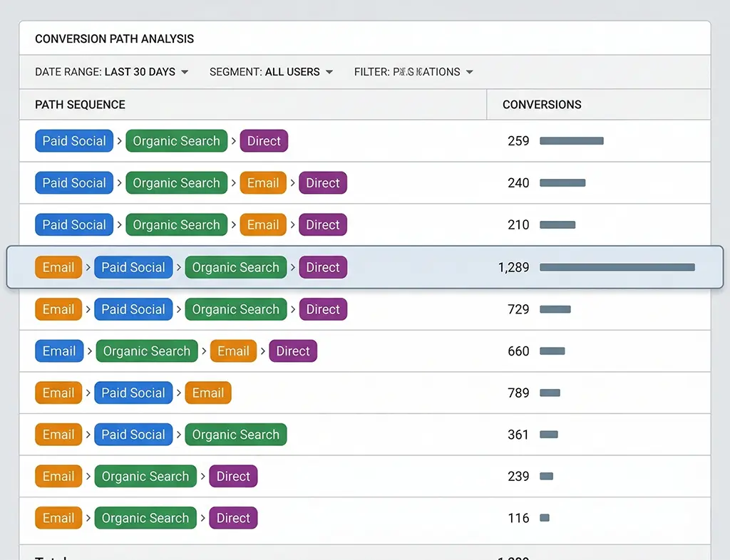Select Organic Search chip in the 361 row
Screen dimensions: 730x560
pos(235,435)
